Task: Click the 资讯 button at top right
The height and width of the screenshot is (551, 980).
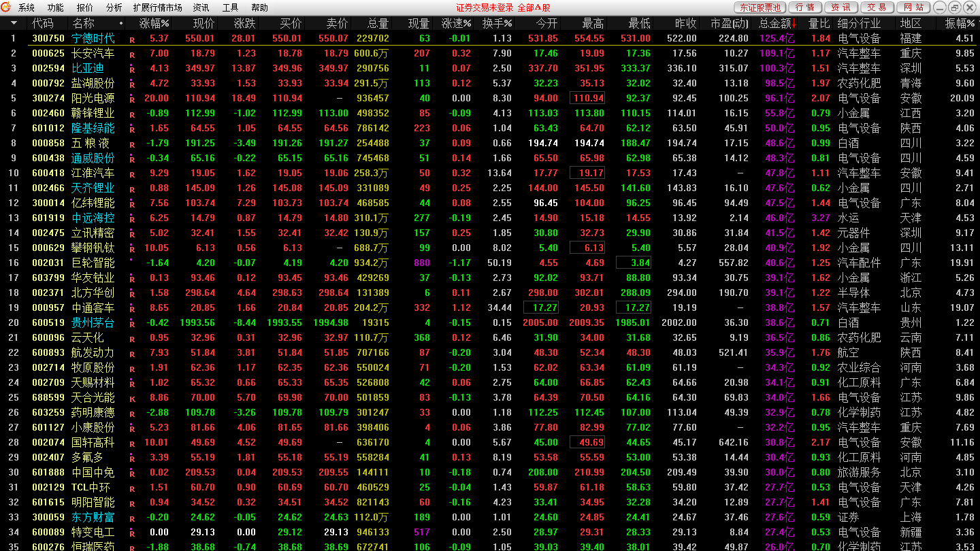Action: point(841,7)
